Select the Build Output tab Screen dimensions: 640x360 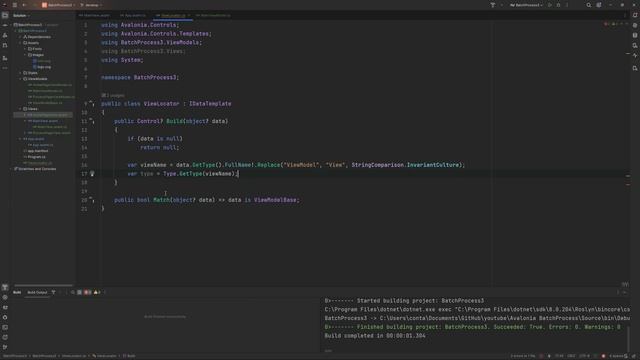click(x=37, y=292)
